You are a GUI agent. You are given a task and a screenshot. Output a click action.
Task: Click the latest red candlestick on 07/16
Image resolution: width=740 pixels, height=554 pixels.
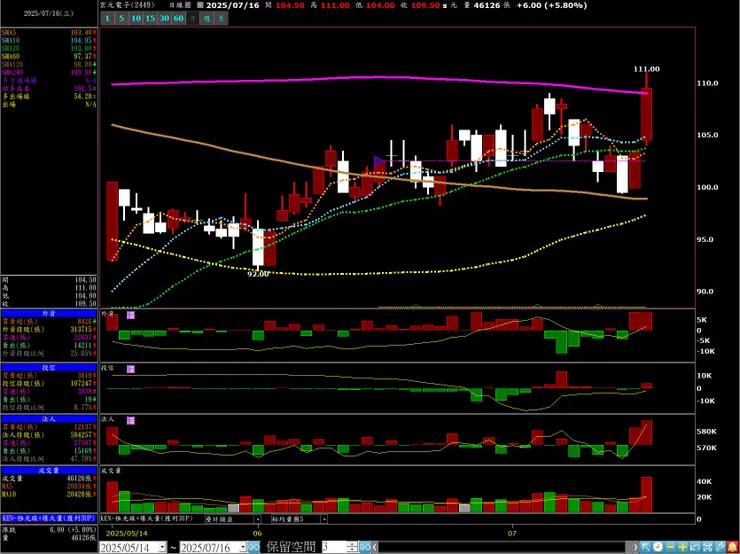[646, 114]
